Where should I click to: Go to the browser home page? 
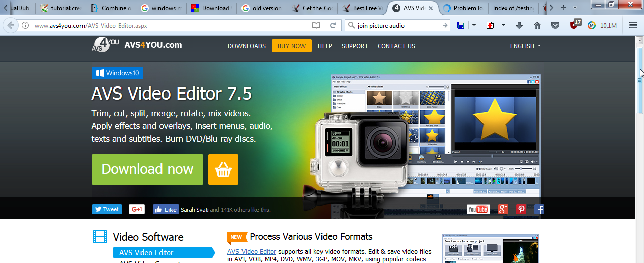(x=537, y=25)
